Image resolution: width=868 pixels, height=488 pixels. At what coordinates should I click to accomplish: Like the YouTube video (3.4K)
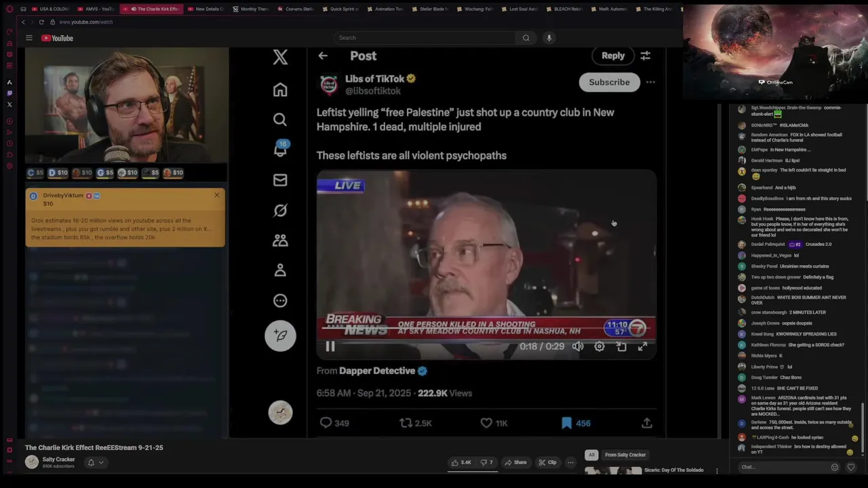(461, 462)
